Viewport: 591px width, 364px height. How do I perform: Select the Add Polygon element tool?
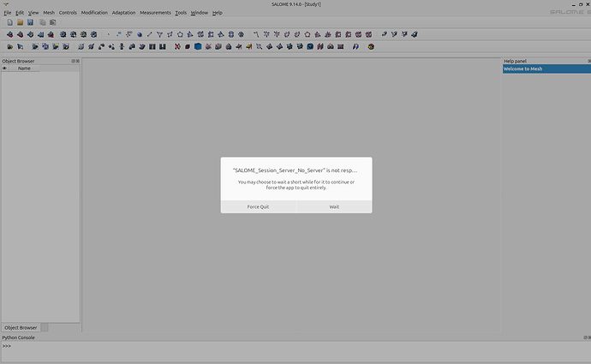(180, 34)
